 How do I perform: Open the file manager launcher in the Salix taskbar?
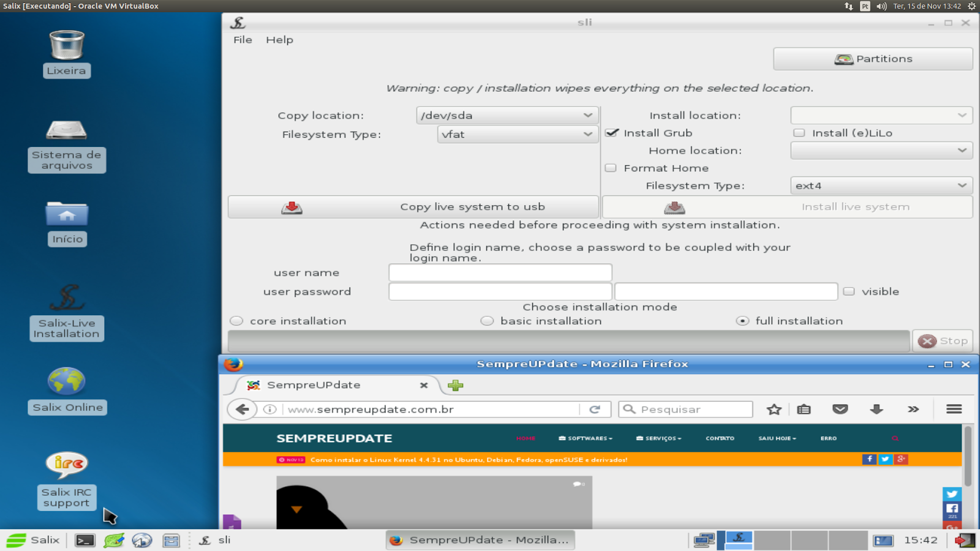[171, 540]
